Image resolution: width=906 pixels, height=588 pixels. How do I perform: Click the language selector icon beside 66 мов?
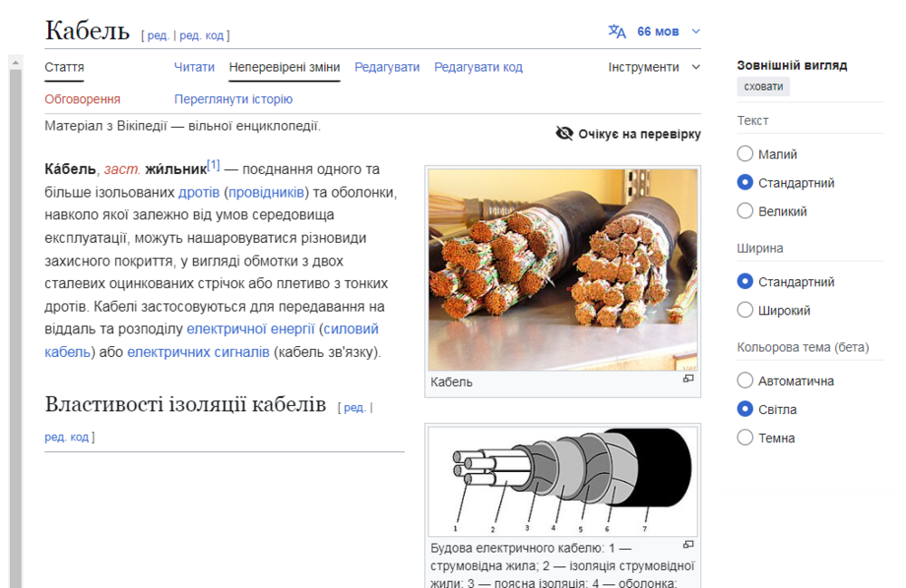click(617, 31)
